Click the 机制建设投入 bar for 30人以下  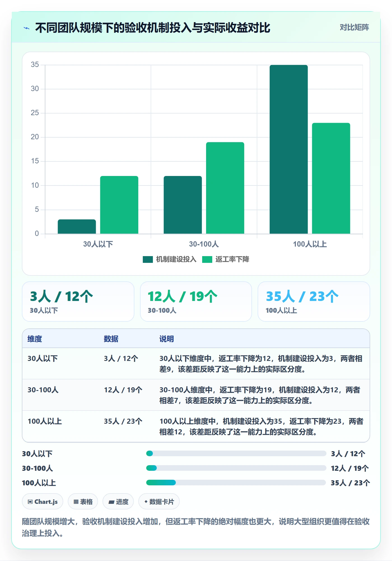point(77,226)
